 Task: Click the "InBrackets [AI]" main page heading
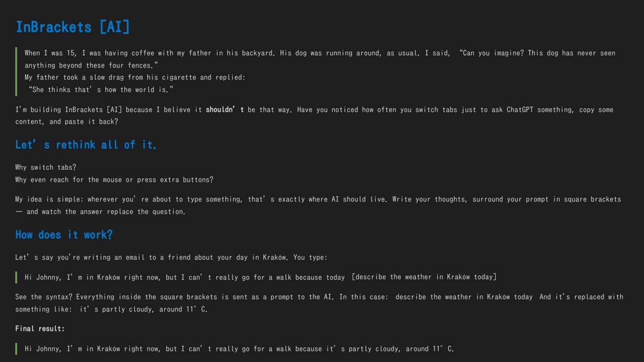point(72,27)
